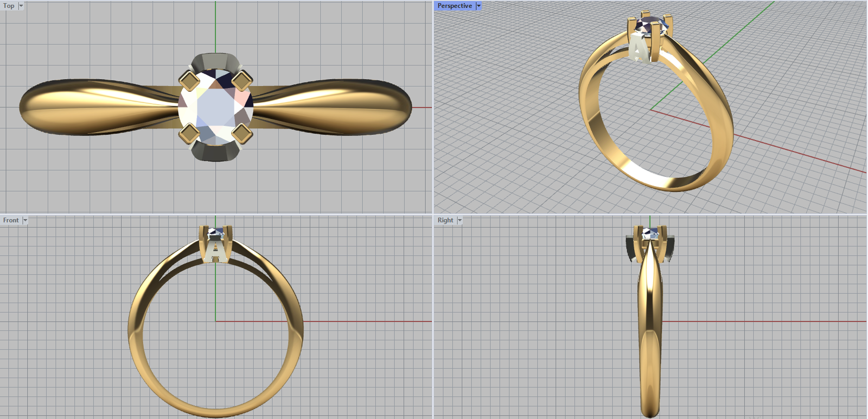Select the letter A in Perspective view

click(639, 49)
